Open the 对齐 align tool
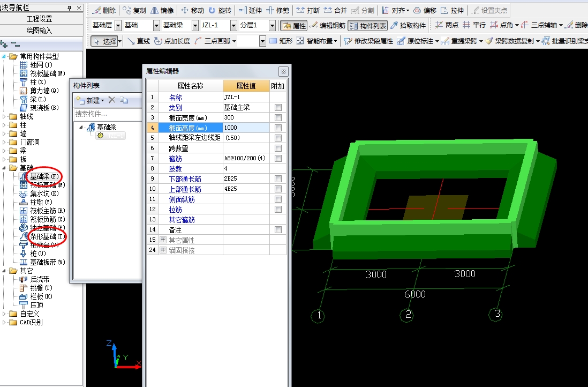Viewport: 588px width, 387px height. pyautogui.click(x=396, y=11)
